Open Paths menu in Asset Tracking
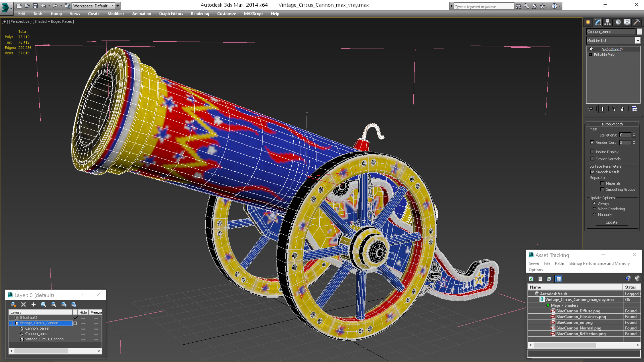 click(x=559, y=263)
